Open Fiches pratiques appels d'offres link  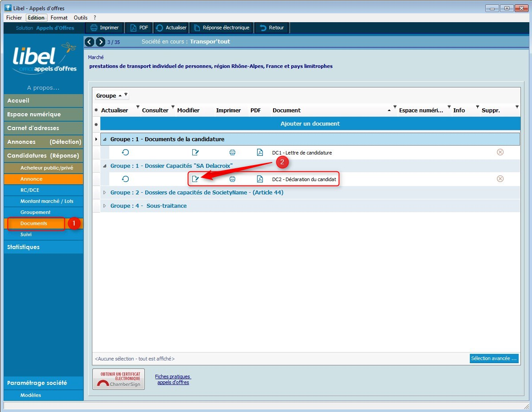tap(173, 380)
